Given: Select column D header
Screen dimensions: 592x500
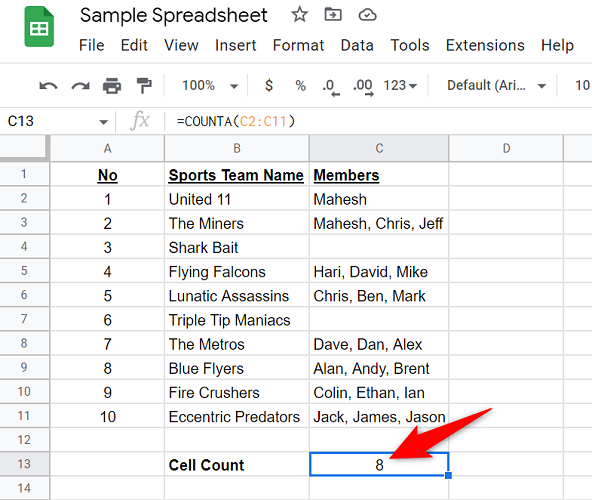Looking at the screenshot, I should click(x=506, y=148).
